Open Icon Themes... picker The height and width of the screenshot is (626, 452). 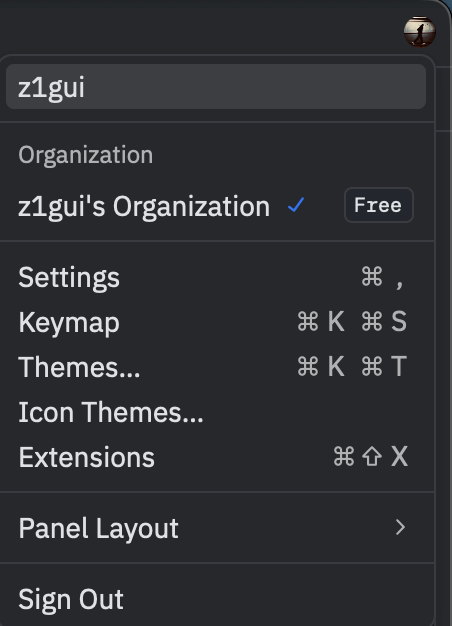tap(216, 412)
